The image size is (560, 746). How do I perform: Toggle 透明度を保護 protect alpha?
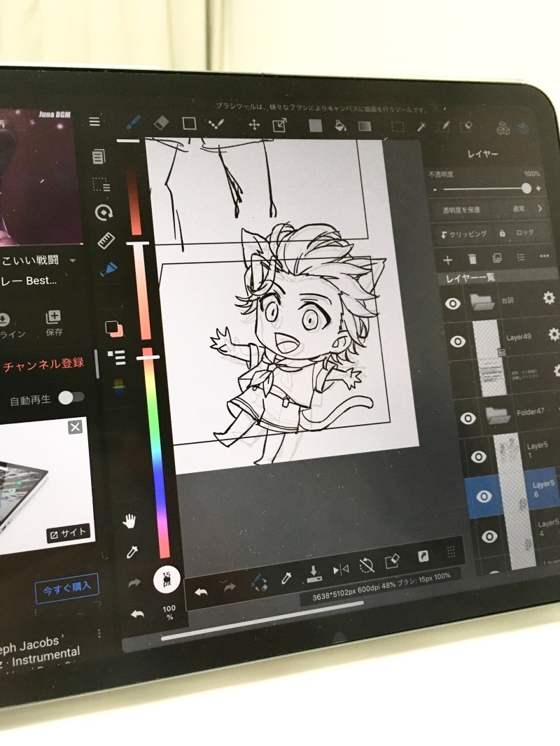(461, 210)
